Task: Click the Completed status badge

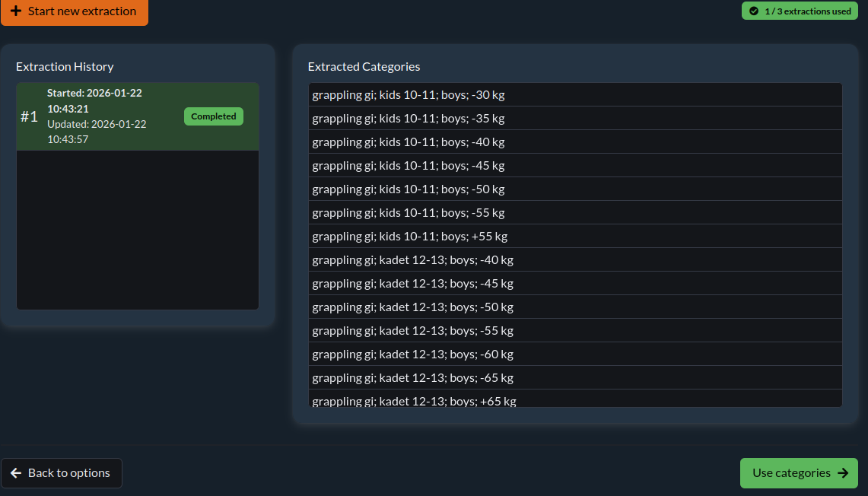Action: [x=213, y=116]
